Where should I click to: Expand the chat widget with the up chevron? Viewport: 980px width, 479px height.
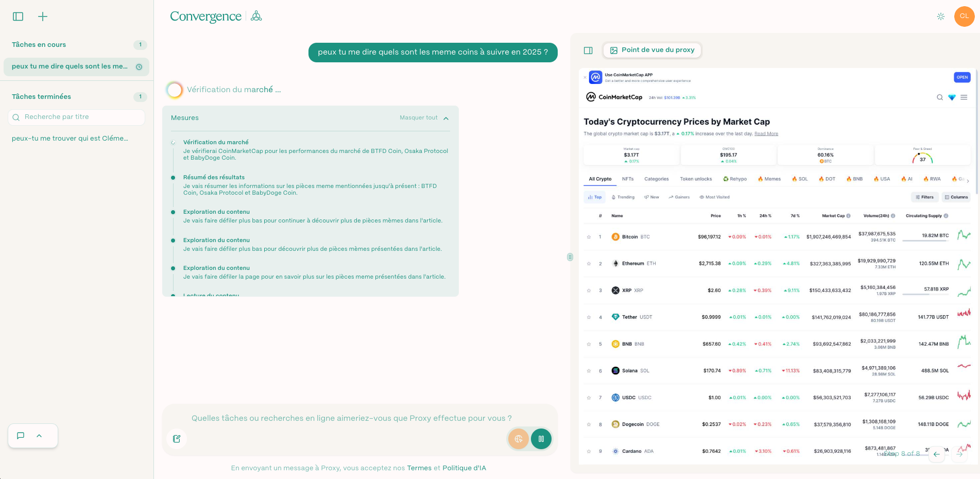coord(40,435)
